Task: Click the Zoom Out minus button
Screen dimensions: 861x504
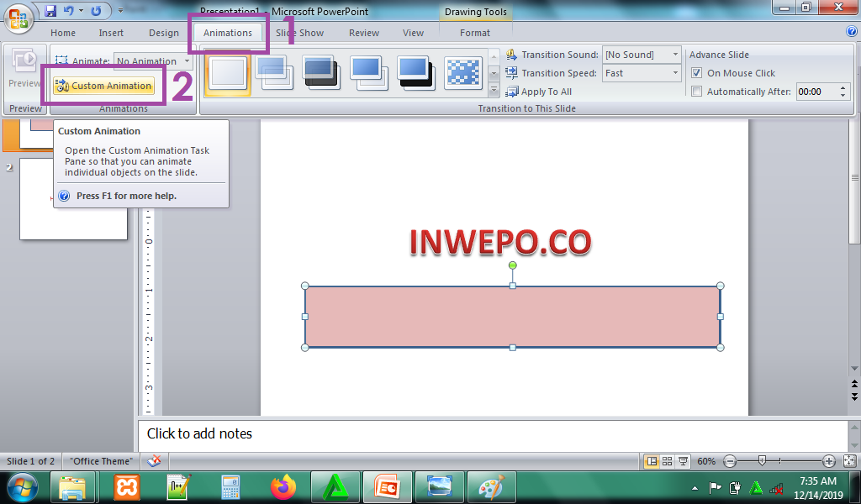Action: click(730, 461)
